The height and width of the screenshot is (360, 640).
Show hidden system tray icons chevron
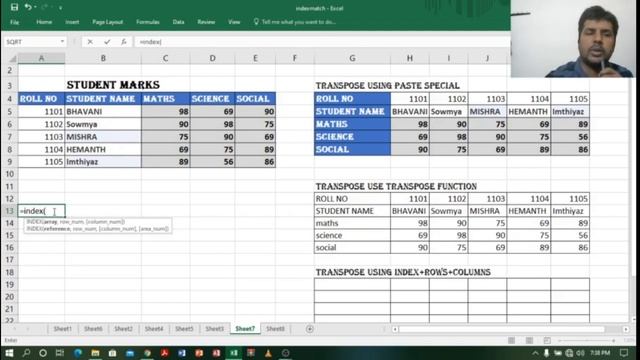coord(535,353)
